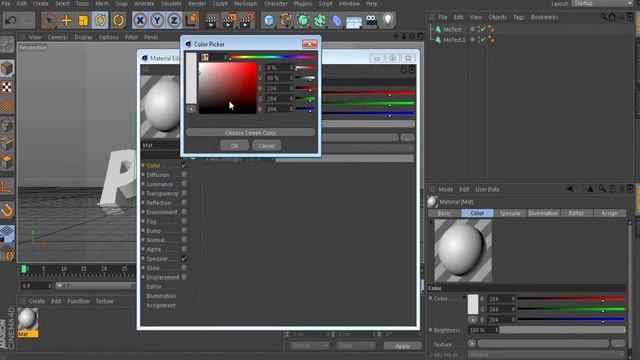The image size is (640, 360).
Task: Switch to the Specular tab in Attributes
Action: [510, 213]
